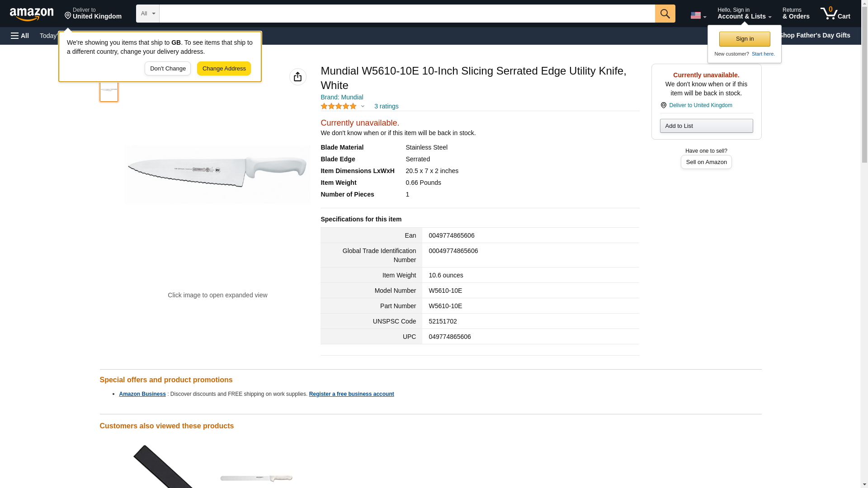Open the 3 ratings link

(386, 106)
